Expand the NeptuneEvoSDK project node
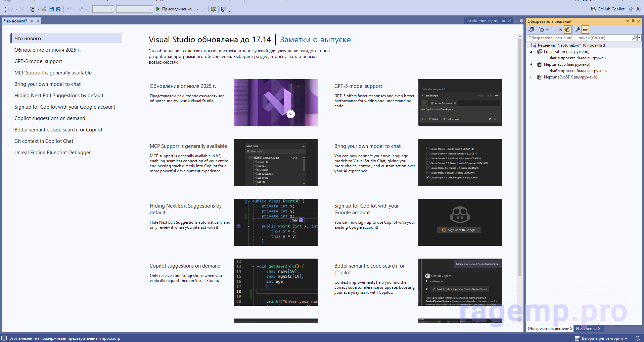Screen dimensions: 644x342 [531, 77]
